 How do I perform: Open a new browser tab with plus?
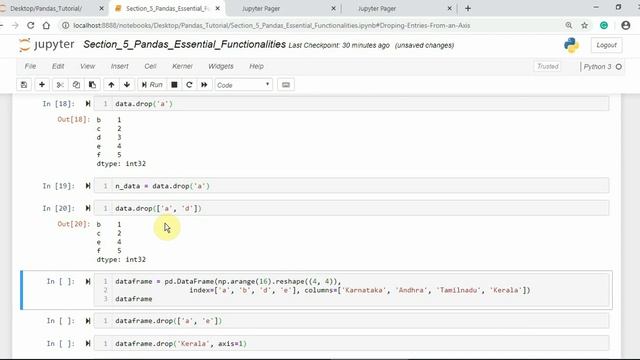click(468, 8)
